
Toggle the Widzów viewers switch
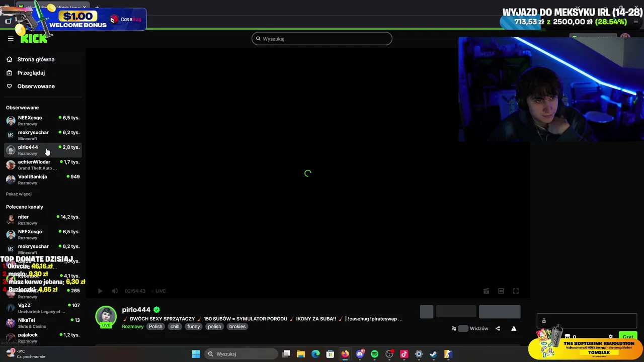click(463, 329)
